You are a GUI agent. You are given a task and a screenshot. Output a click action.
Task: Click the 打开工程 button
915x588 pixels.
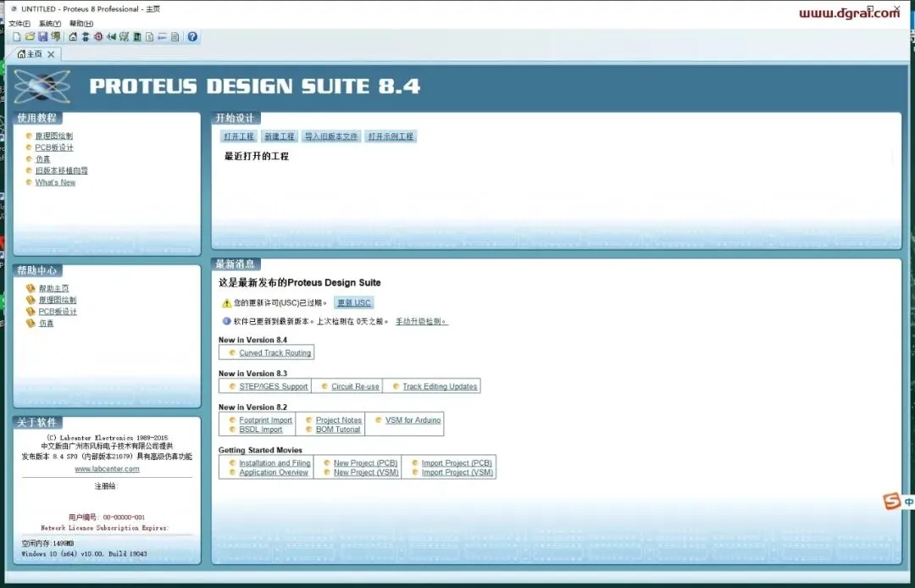coord(239,136)
